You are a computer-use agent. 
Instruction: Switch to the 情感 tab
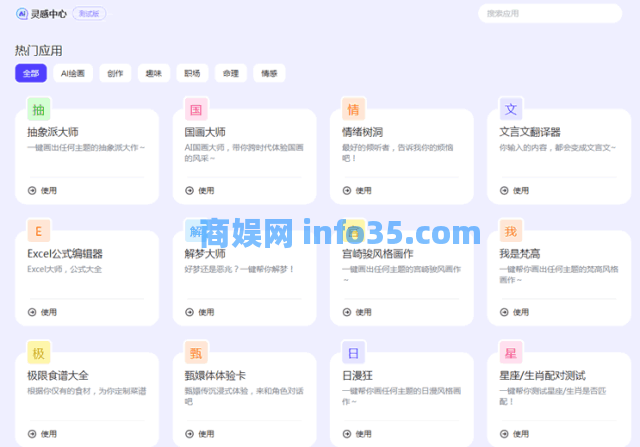click(269, 73)
